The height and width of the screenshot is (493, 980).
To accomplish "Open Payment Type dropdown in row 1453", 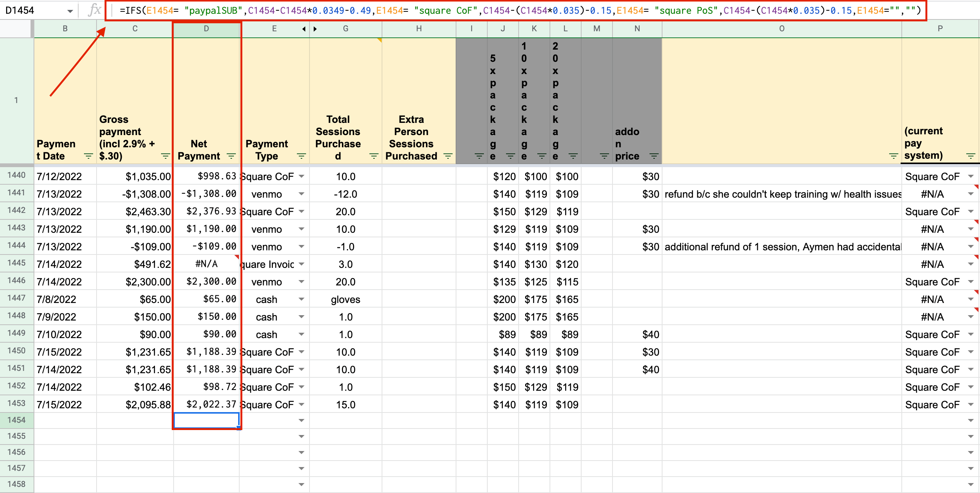I will (x=301, y=404).
